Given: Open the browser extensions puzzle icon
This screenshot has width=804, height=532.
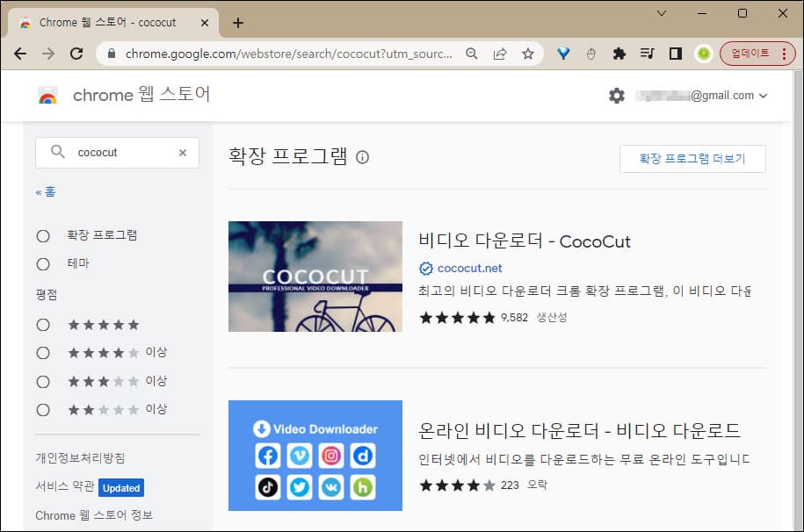Looking at the screenshot, I should (619, 53).
